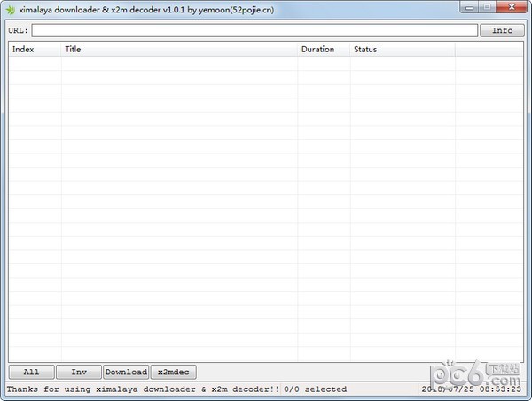Sort by the Status column header
532x401 pixels.
click(x=403, y=49)
